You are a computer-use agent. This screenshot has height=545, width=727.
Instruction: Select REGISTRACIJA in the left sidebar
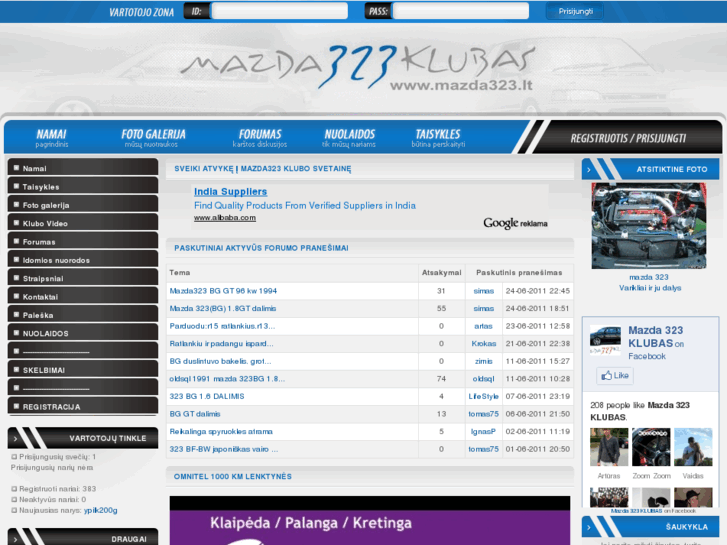[83, 406]
